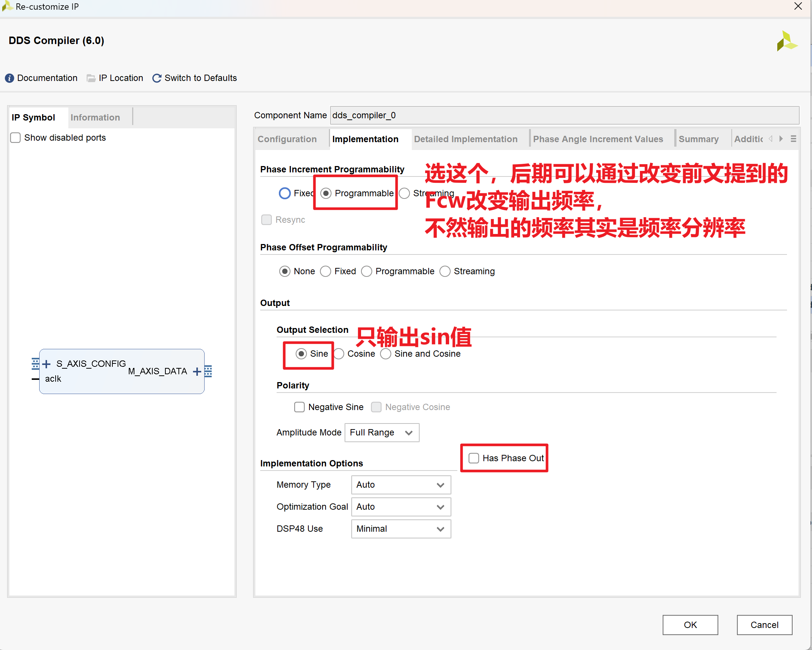This screenshot has width=812, height=650.
Task: Open the Documentation link
Action: (47, 78)
